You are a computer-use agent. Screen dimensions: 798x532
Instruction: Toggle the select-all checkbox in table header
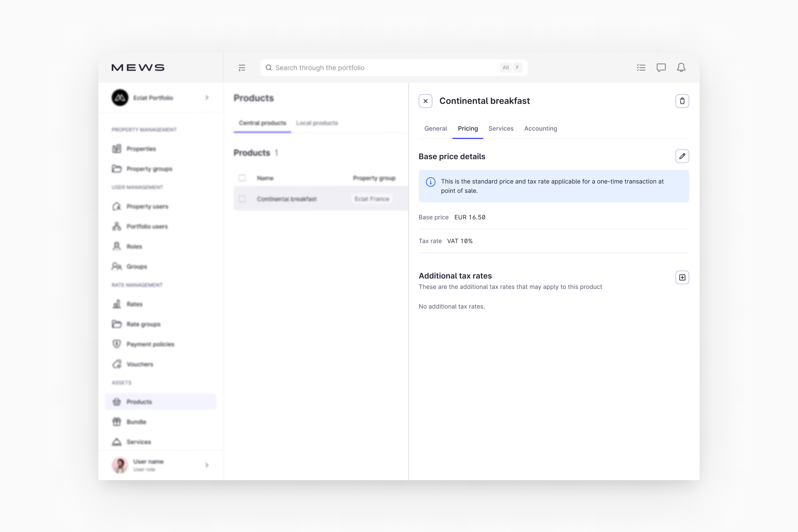[x=242, y=178]
